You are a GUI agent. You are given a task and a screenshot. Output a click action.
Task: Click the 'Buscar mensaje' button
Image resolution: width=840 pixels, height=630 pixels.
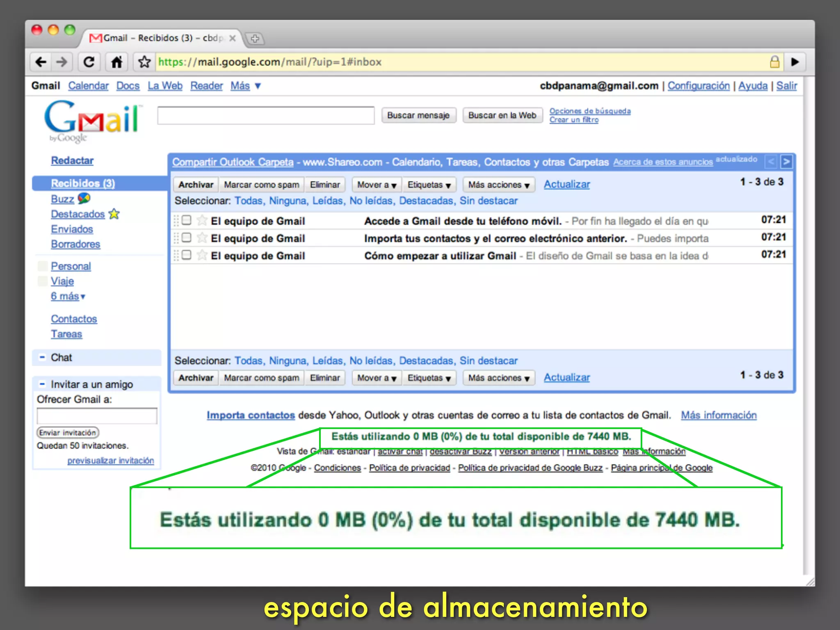click(418, 115)
